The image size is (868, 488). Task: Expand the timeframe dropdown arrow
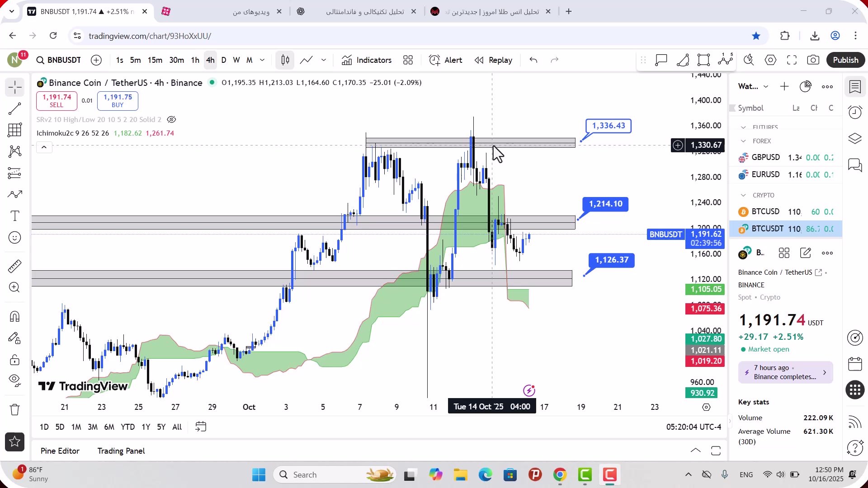262,60
